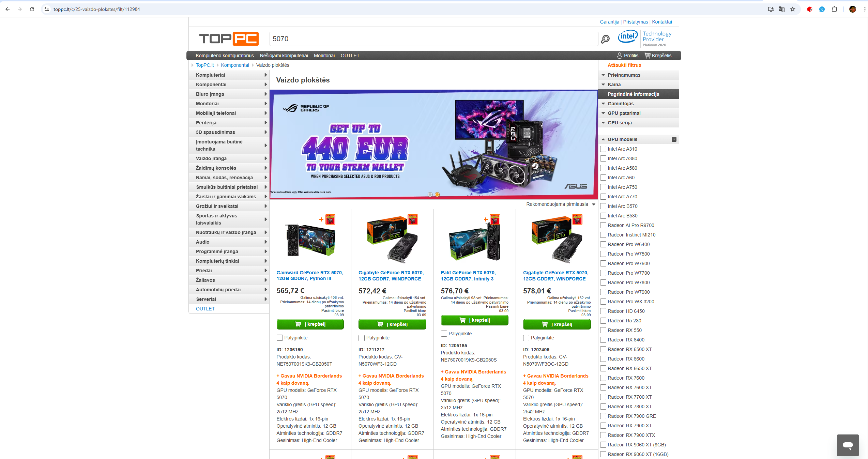Open the Profilis user icon
Viewport: 868px width, 459px height.
point(619,56)
